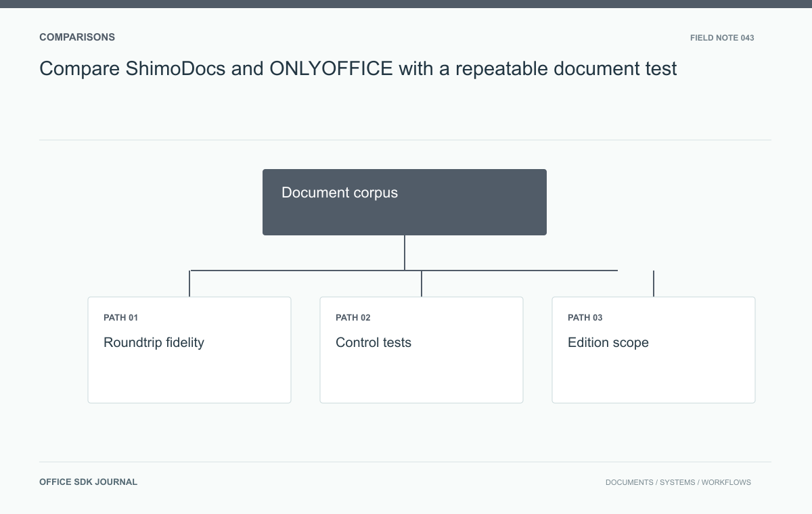Click connector line above Roundtrip fidelity card

189,283
